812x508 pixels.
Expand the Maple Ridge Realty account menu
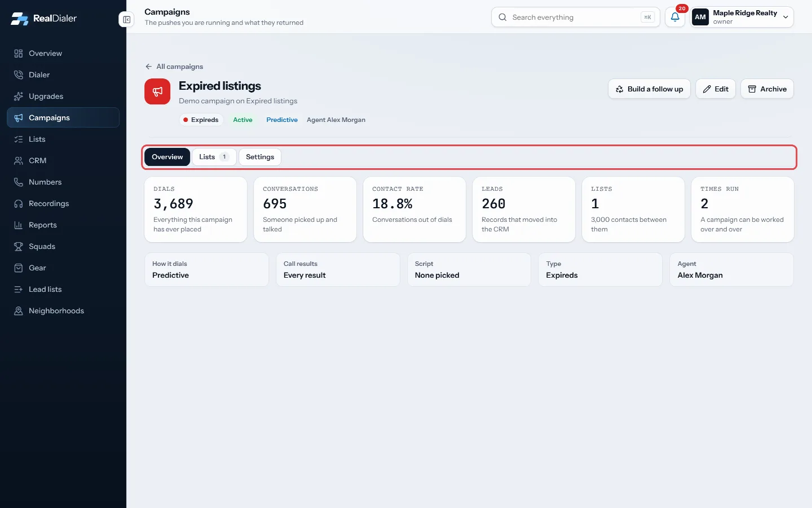[742, 17]
